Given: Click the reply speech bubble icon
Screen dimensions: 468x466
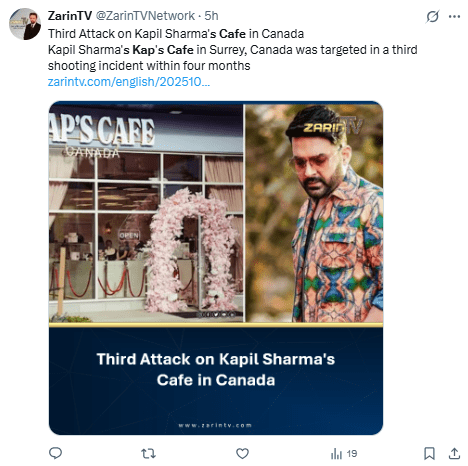Looking at the screenshot, I should tap(55, 453).
